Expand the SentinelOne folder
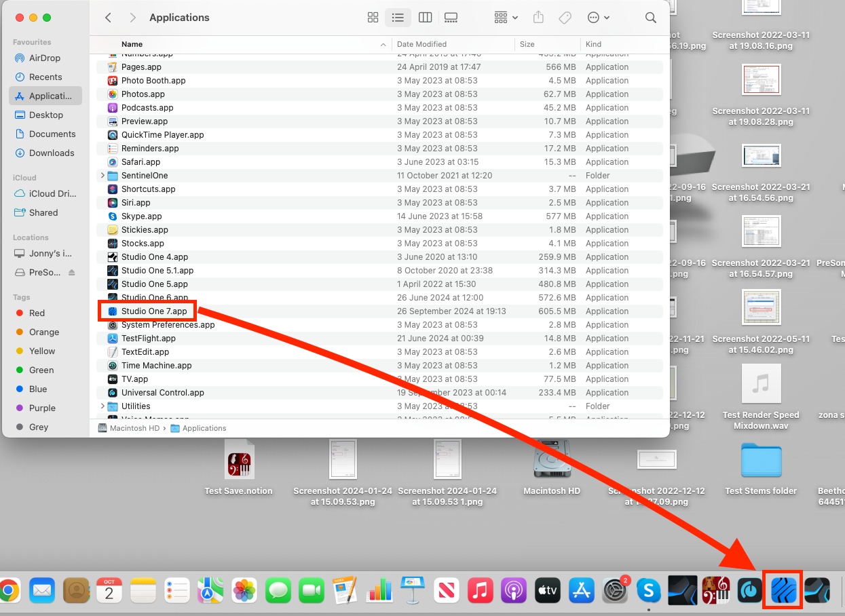 (101, 175)
